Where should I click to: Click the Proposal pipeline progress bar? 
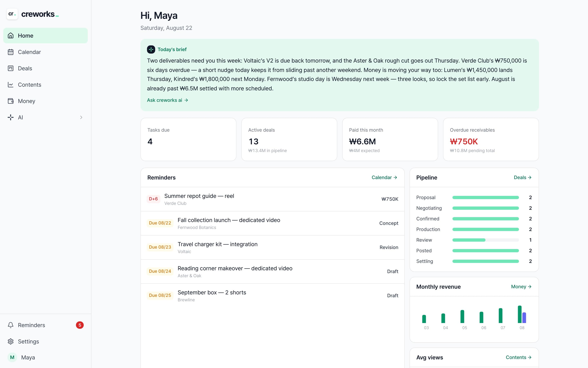(486, 197)
